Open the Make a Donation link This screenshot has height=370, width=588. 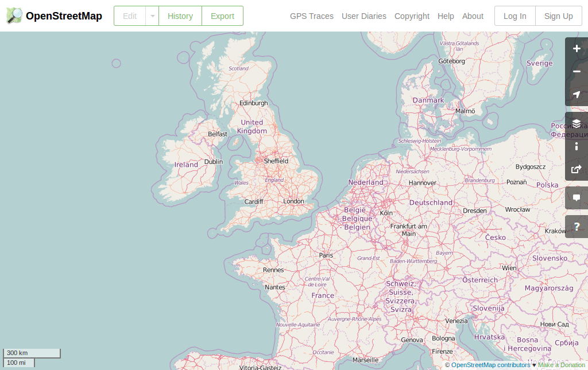562,365
